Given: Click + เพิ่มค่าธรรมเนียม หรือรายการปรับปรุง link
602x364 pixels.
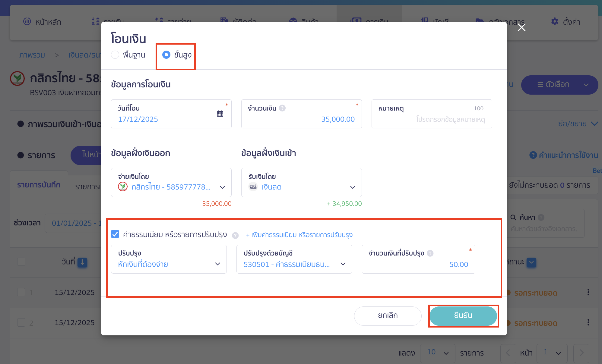Looking at the screenshot, I should coord(299,235).
